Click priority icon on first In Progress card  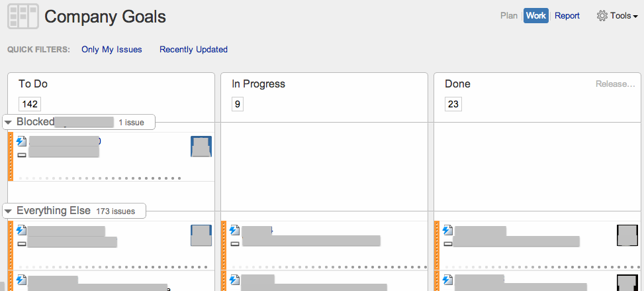pos(234,243)
